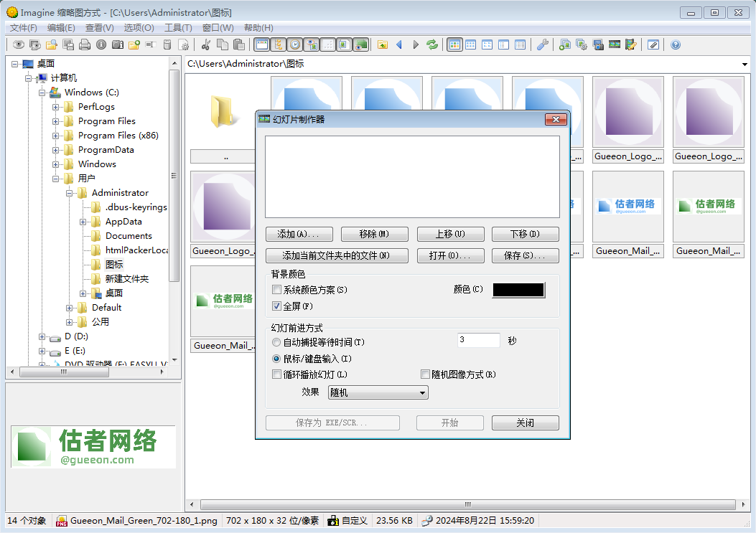Close the 幻灯片制作器 dialog with X
The width and height of the screenshot is (756, 533).
pos(556,120)
